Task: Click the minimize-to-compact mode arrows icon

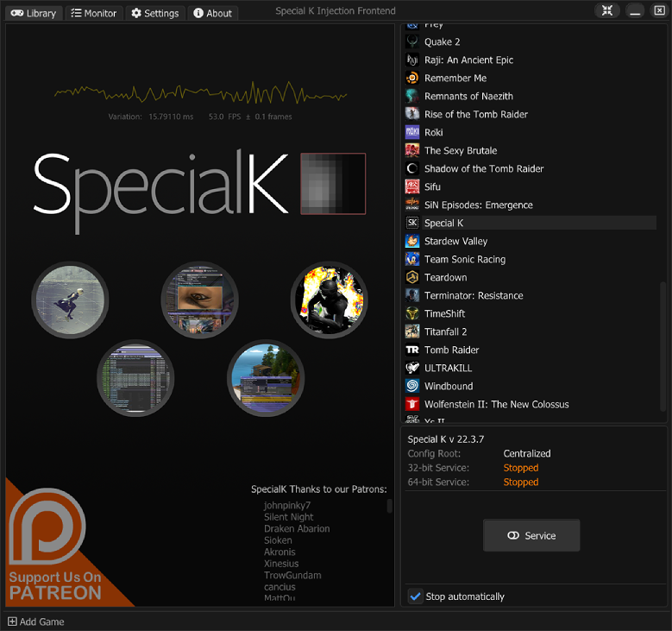Action: (x=606, y=10)
